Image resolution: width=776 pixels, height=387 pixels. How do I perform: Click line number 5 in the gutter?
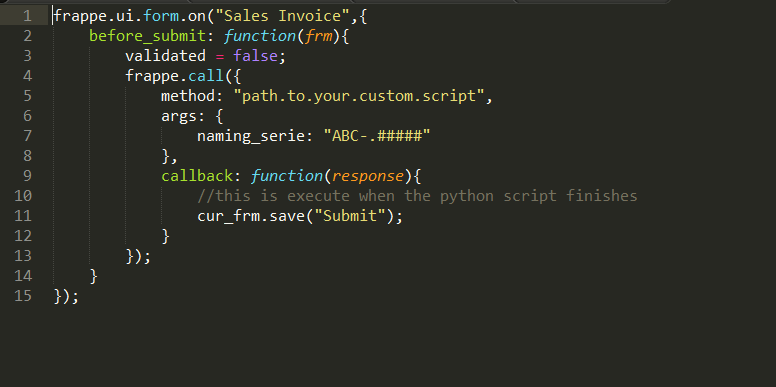point(27,96)
